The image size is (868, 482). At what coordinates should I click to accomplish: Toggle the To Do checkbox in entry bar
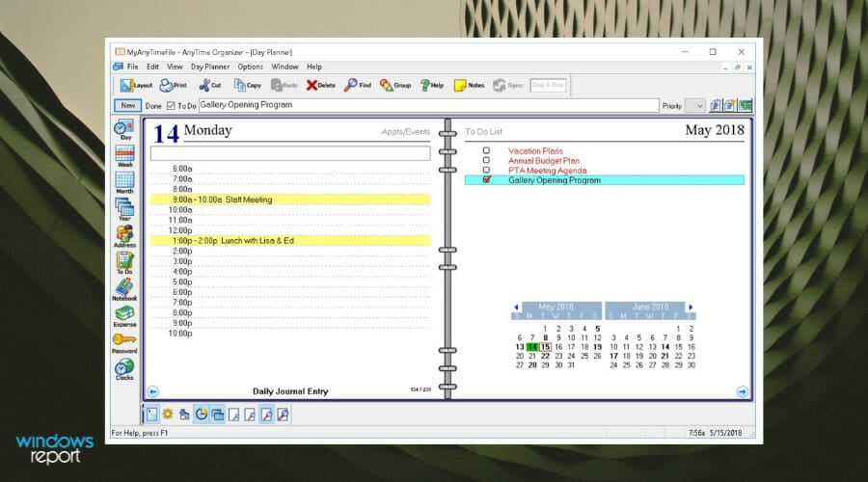(x=171, y=105)
